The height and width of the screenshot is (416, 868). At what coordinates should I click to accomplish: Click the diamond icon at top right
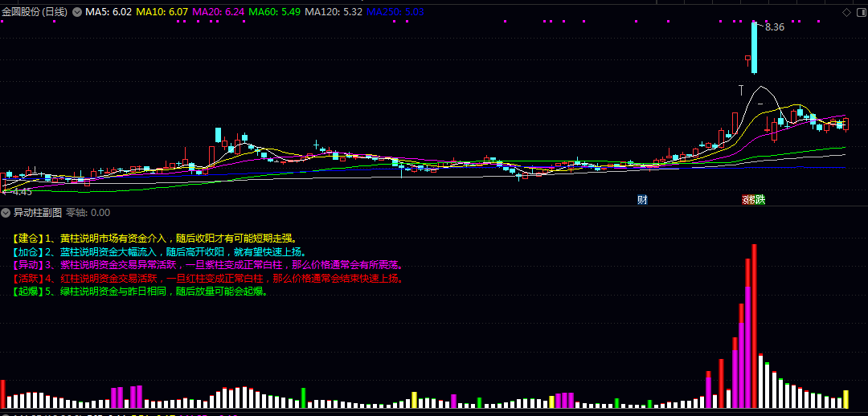pyautogui.click(x=846, y=12)
